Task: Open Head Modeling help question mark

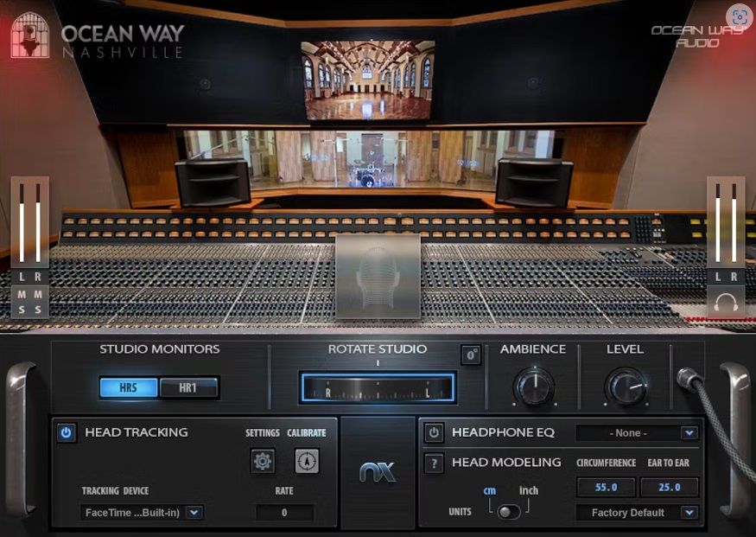Action: click(x=435, y=463)
